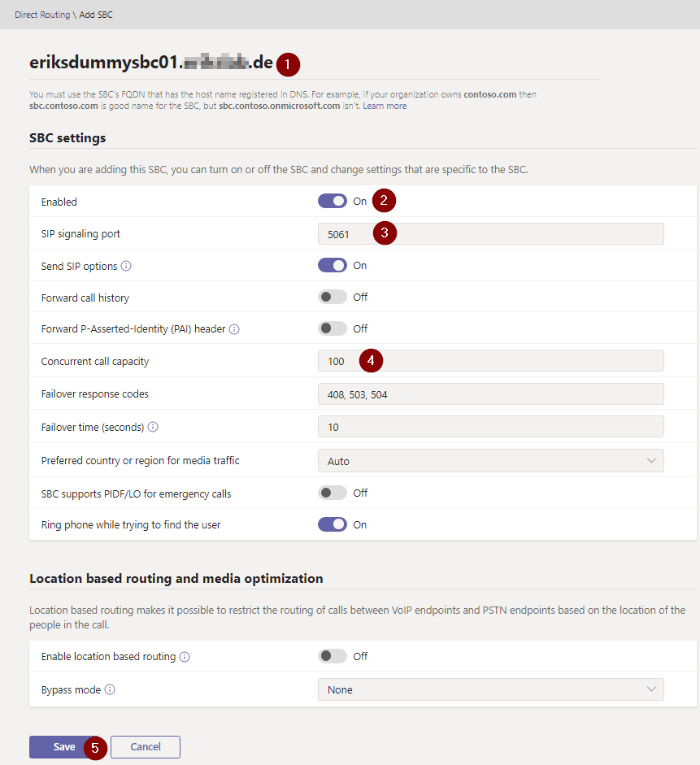
Task: Click info icon next to Forward P-Asserted-Identity header
Action: coord(234,329)
